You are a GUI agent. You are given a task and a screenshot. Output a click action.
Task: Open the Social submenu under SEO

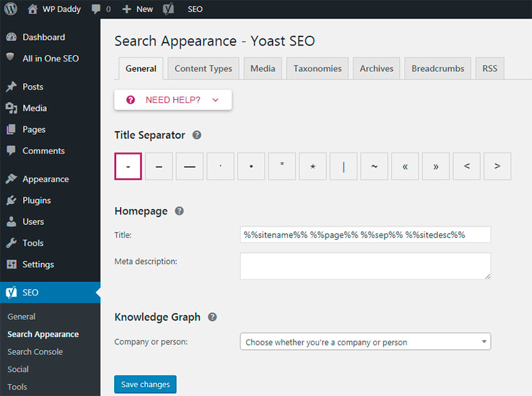click(18, 369)
